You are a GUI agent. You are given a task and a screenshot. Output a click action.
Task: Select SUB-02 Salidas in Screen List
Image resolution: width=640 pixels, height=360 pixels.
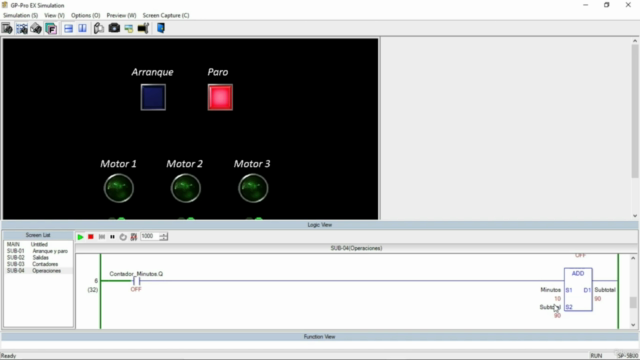[38, 258]
